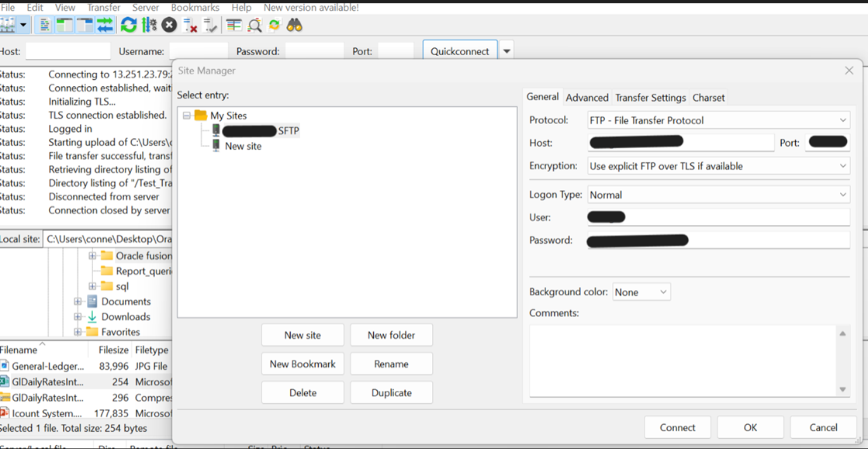
Task: Disconnect from the server toolbar icon
Action: pos(190,25)
